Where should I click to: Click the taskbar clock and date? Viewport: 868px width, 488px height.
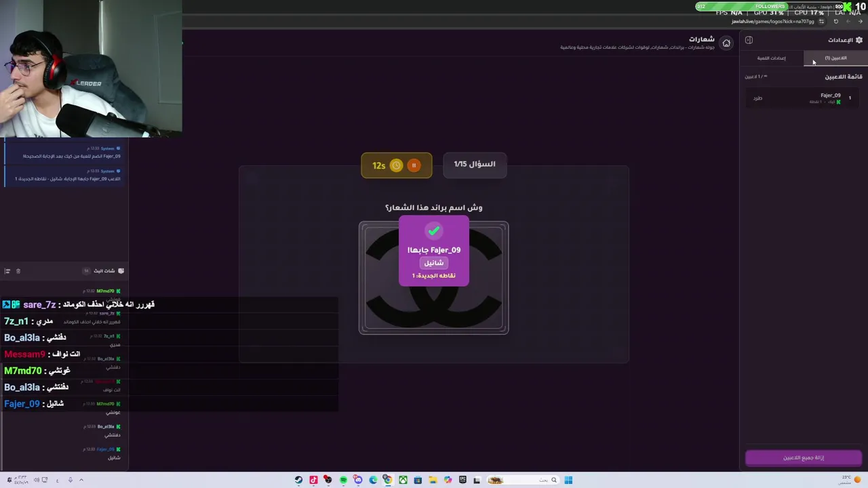click(x=22, y=480)
